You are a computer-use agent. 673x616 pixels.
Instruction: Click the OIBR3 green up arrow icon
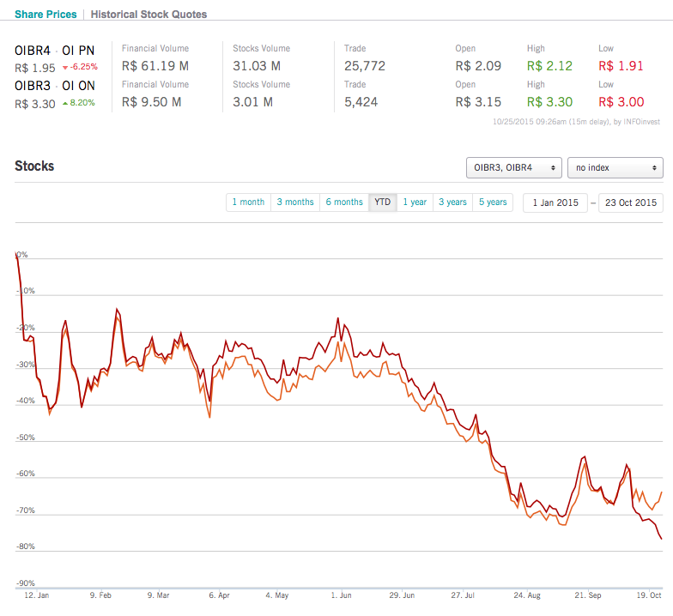tap(64, 103)
